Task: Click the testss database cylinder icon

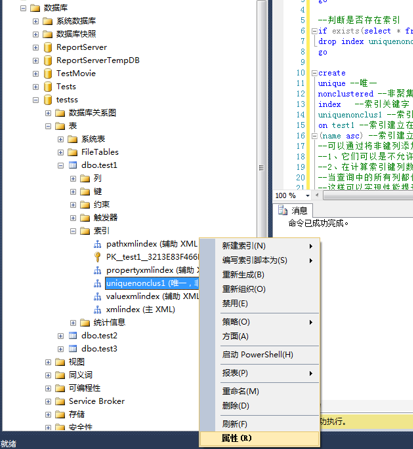Action: pyautogui.click(x=48, y=100)
